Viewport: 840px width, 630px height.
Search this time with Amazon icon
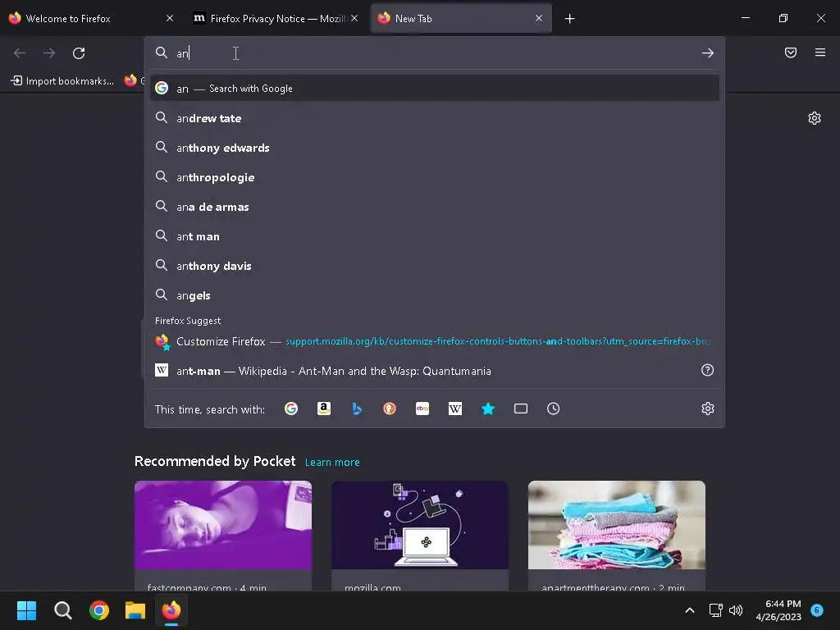point(323,409)
